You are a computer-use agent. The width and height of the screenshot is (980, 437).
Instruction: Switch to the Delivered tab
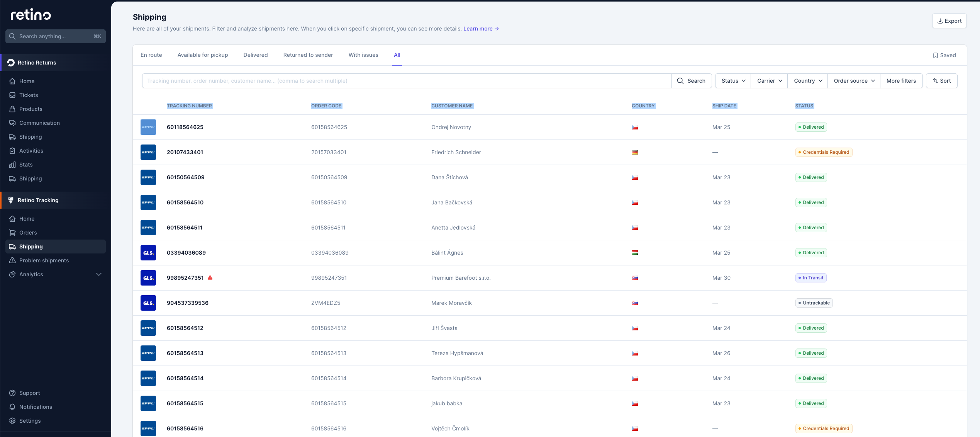click(255, 55)
